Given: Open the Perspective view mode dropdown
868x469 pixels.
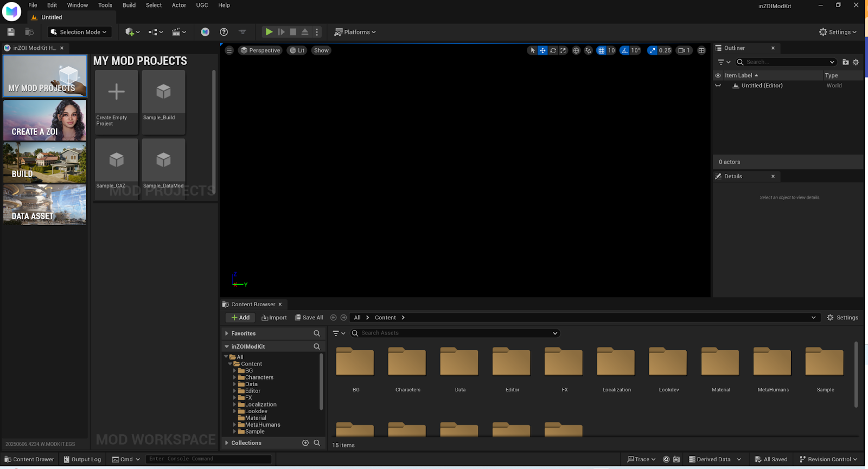Looking at the screenshot, I should click(x=260, y=50).
